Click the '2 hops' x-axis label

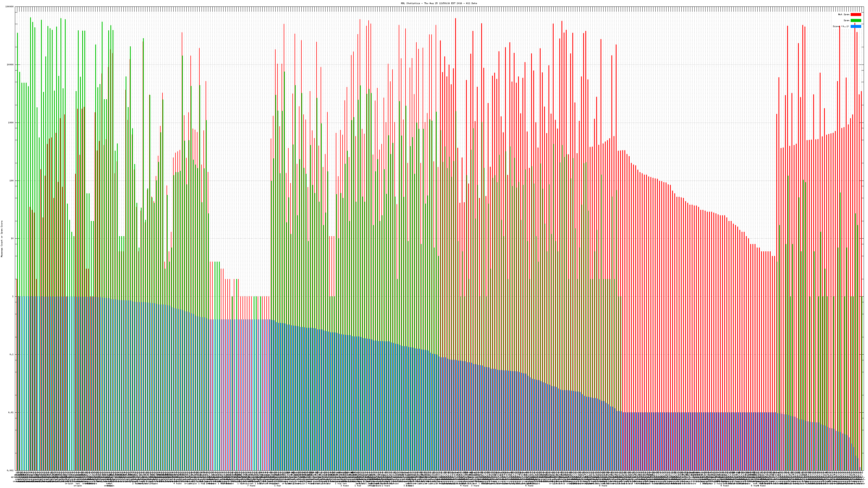coord(386,486)
